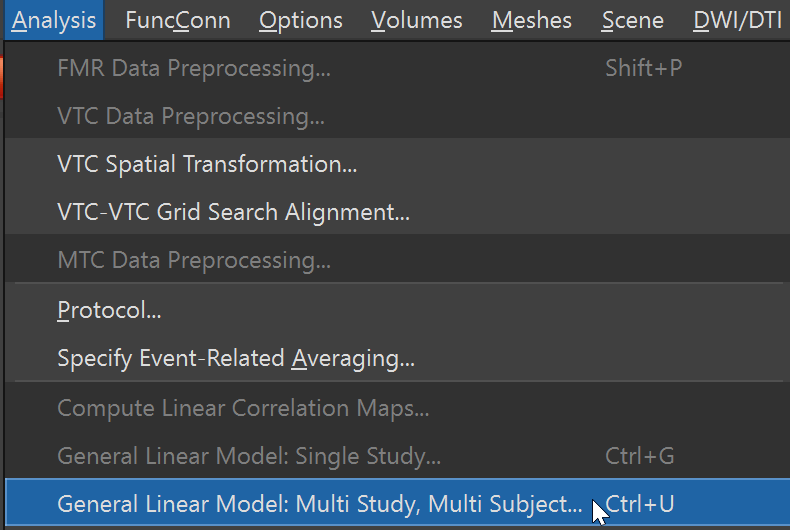790x530 pixels.
Task: Open the Scene menu
Action: pyautogui.click(x=632, y=20)
